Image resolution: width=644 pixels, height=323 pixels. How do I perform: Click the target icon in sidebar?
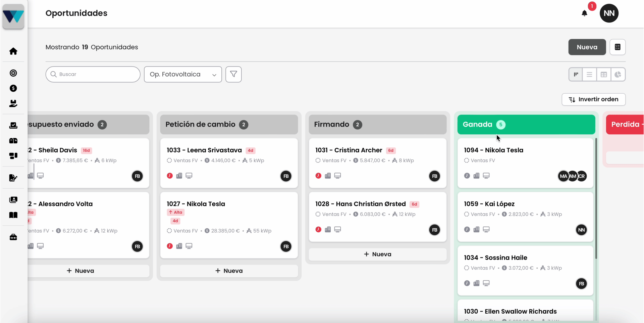tap(13, 73)
